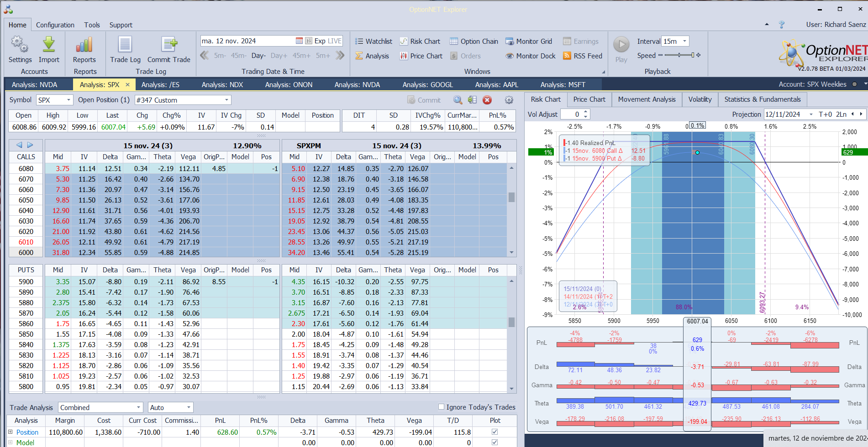Toggle the Exp button
The height and width of the screenshot is (447, 868).
320,41
